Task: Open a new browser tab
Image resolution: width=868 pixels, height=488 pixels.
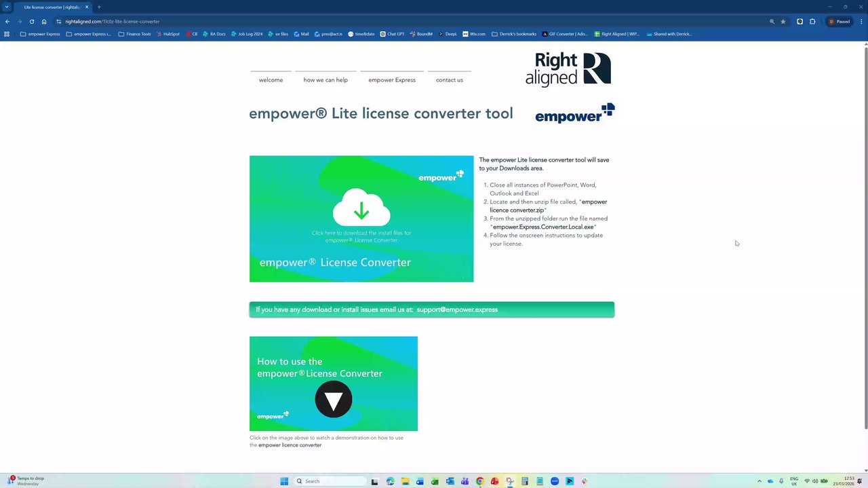Action: coord(99,7)
